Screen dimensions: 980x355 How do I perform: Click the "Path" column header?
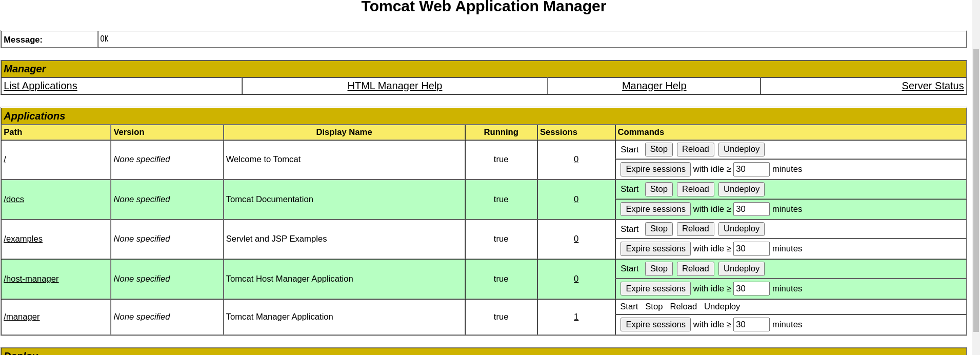13,132
